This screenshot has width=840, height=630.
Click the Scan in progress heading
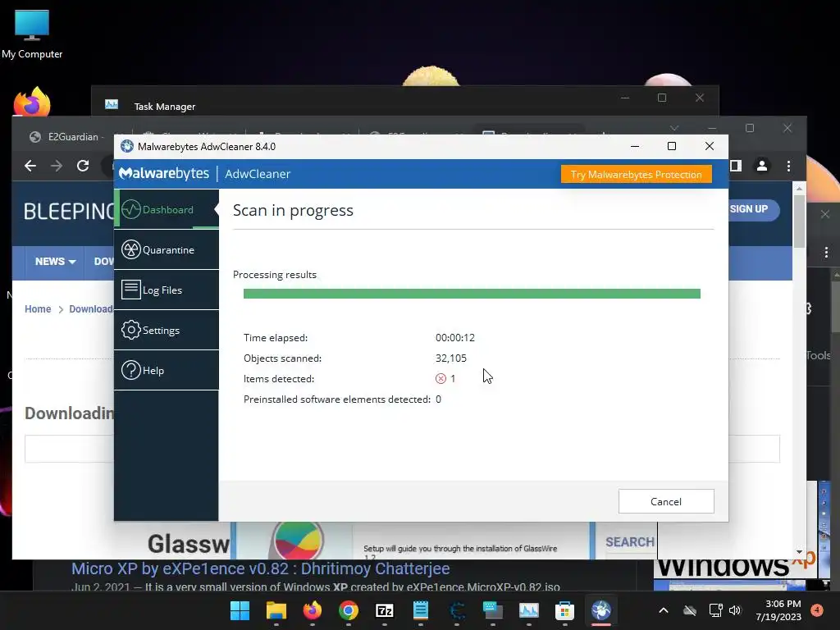tap(293, 210)
